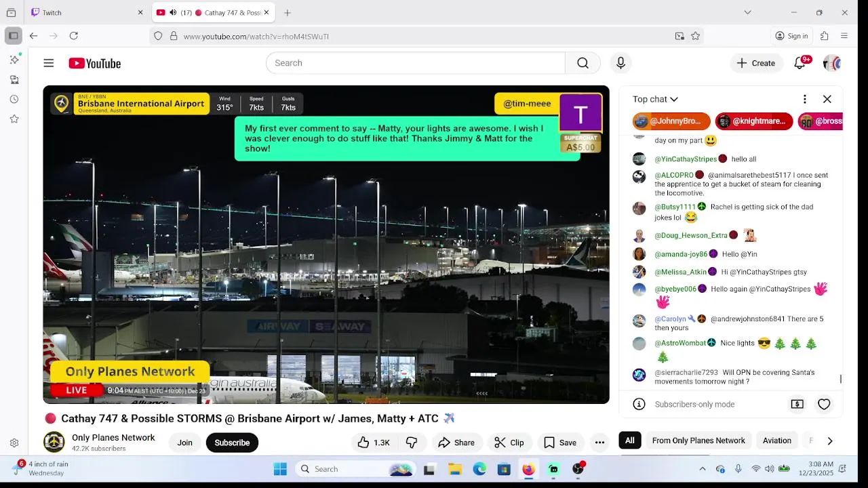Viewport: 868px width, 488px height.
Task: Open sidebar settings gear
Action: tap(14, 443)
